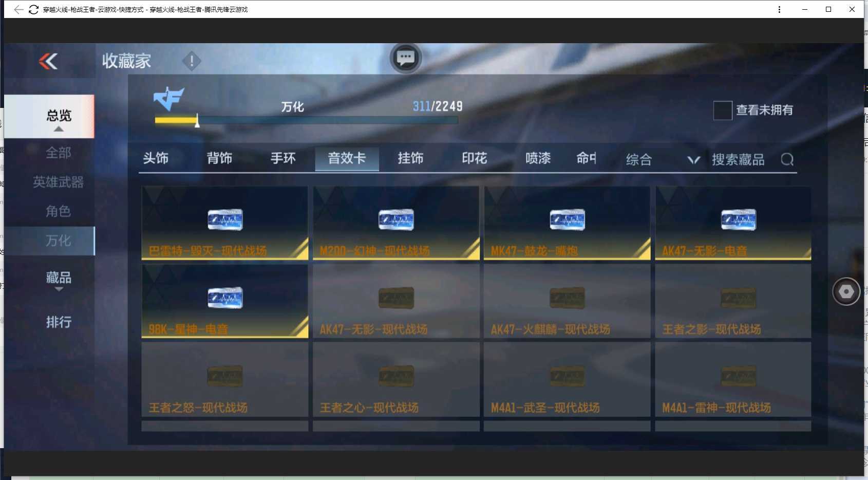The image size is (868, 480).
Task: Click the progress bar white marker
Action: tap(197, 121)
